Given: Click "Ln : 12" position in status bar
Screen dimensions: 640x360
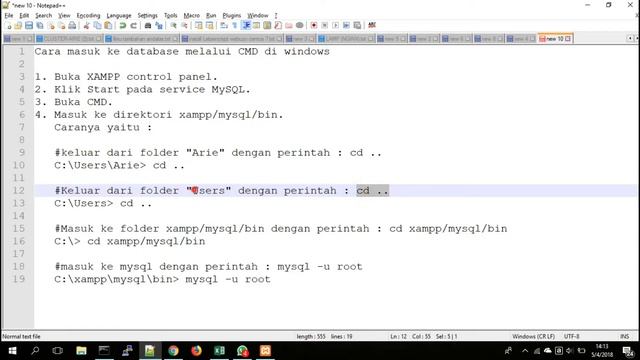Looking at the screenshot, I should pos(398,336).
